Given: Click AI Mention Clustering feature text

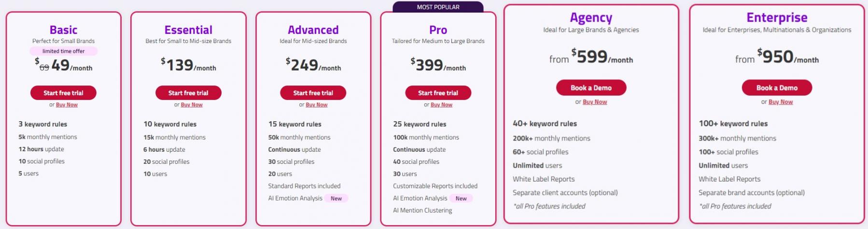Looking at the screenshot, I should coord(422,211).
